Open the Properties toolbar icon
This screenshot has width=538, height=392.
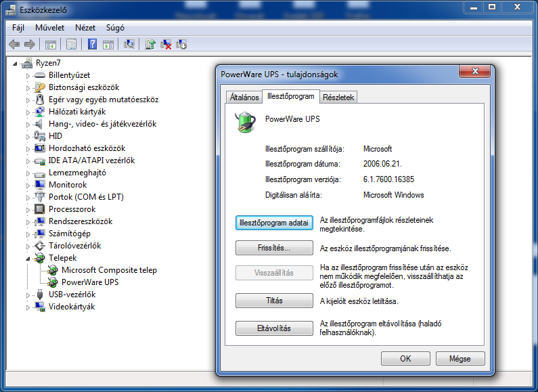(71, 44)
